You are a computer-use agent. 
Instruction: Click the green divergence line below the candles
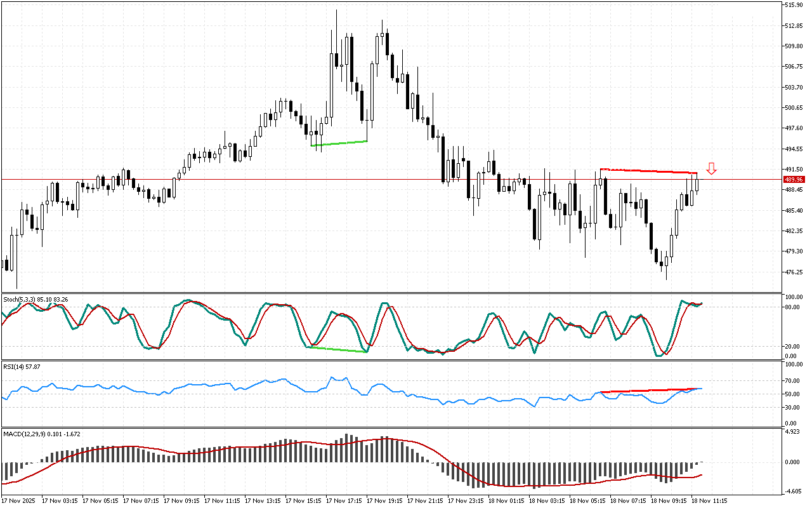[339, 144]
